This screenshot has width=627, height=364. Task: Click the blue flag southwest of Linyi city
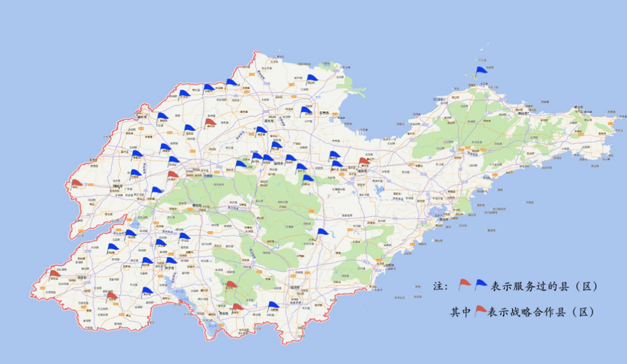pos(273,305)
